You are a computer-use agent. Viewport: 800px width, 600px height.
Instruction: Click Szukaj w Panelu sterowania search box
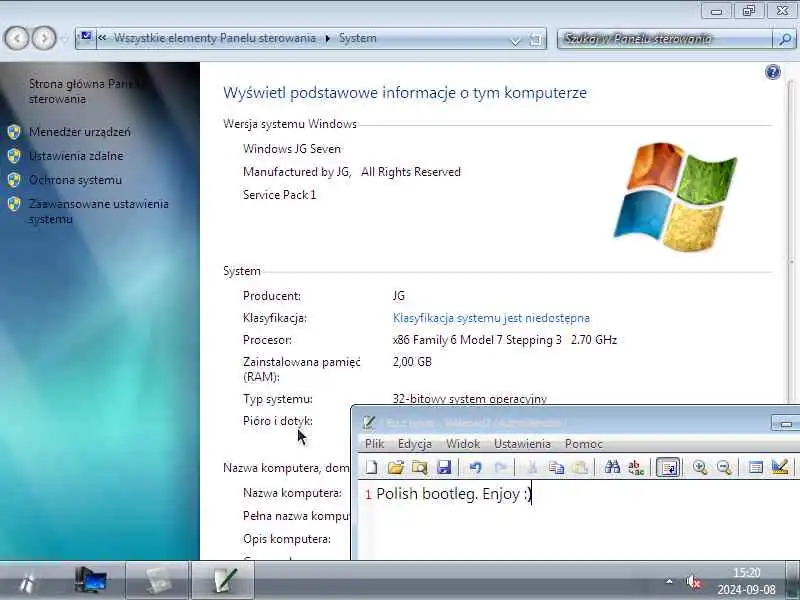pyautogui.click(x=664, y=38)
